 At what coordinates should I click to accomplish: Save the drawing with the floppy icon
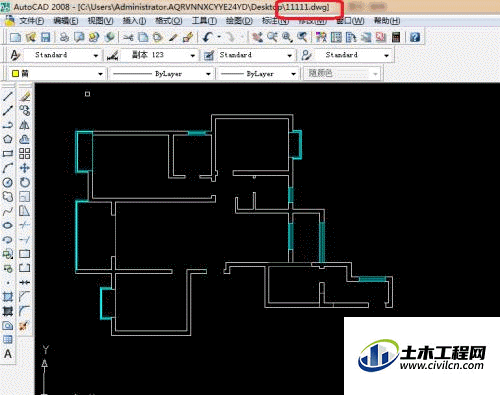45,37
